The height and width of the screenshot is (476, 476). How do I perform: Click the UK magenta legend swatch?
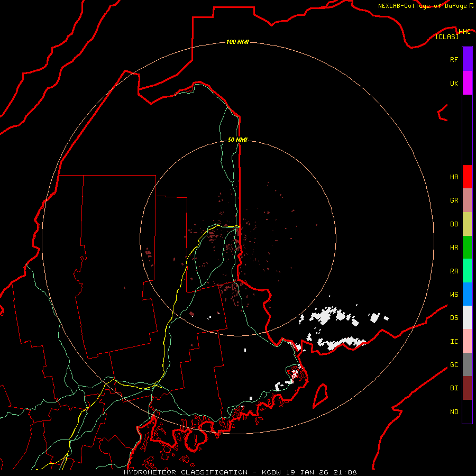coord(467,83)
